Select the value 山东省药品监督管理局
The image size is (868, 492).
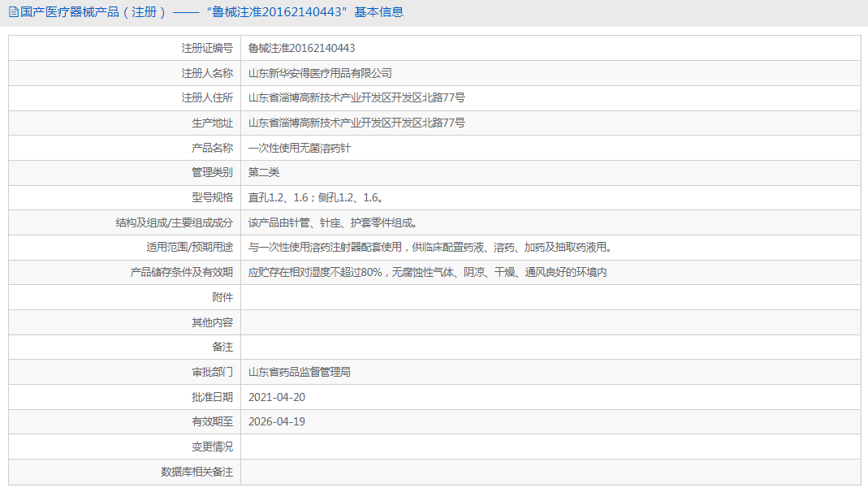click(x=300, y=372)
